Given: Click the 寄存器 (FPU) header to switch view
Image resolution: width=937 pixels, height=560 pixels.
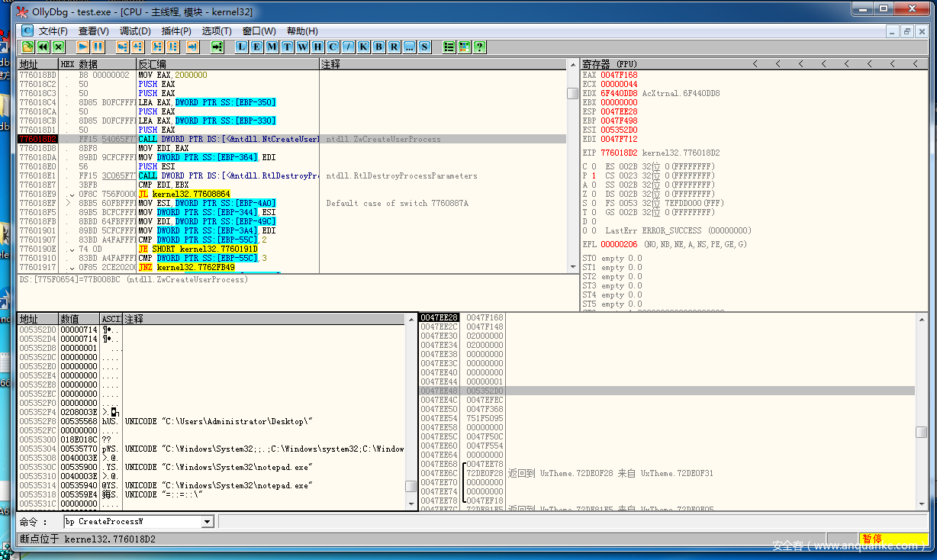Looking at the screenshot, I should pyautogui.click(x=610, y=65).
